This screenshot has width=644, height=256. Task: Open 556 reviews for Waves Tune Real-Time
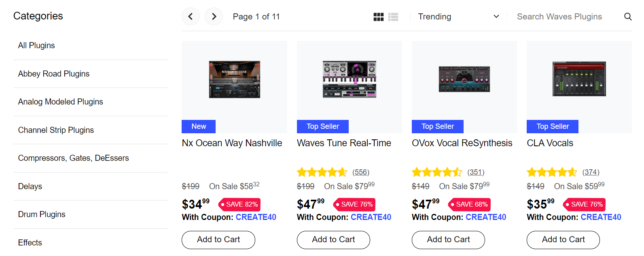tap(360, 172)
